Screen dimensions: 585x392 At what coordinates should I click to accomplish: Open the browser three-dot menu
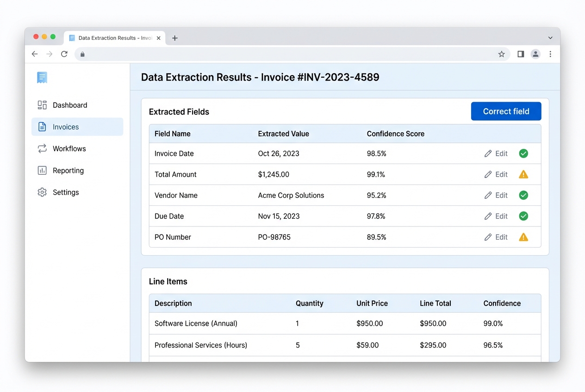pyautogui.click(x=551, y=54)
